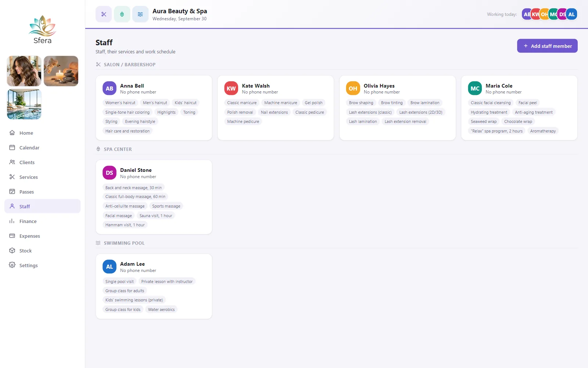Click Adam Lee's AL avatar on his card
588x368 pixels.
[110, 267]
